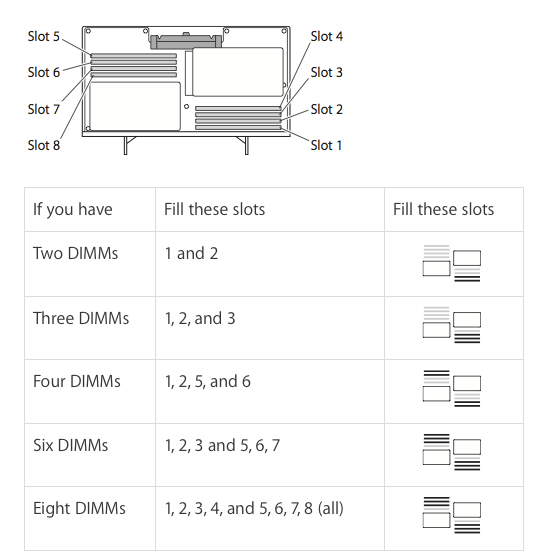This screenshot has width=534, height=557.
Task: Select the Slot 1 label in diagram
Action: pos(326,145)
